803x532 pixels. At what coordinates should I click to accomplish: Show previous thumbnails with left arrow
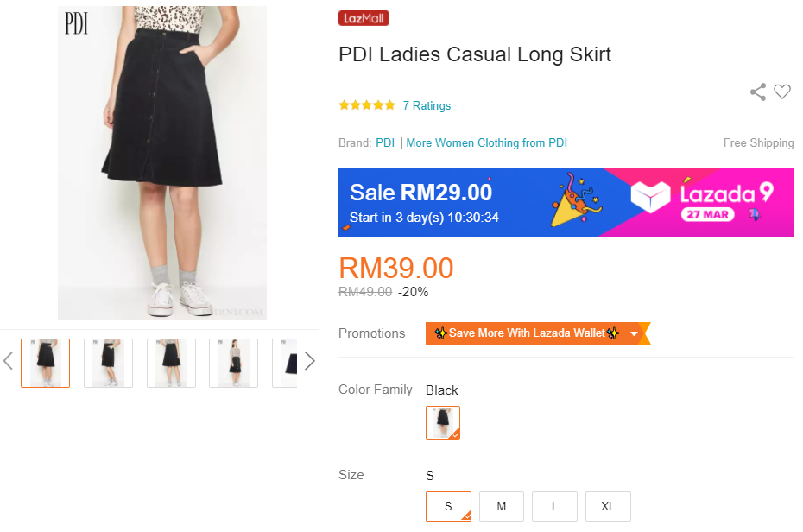click(9, 361)
